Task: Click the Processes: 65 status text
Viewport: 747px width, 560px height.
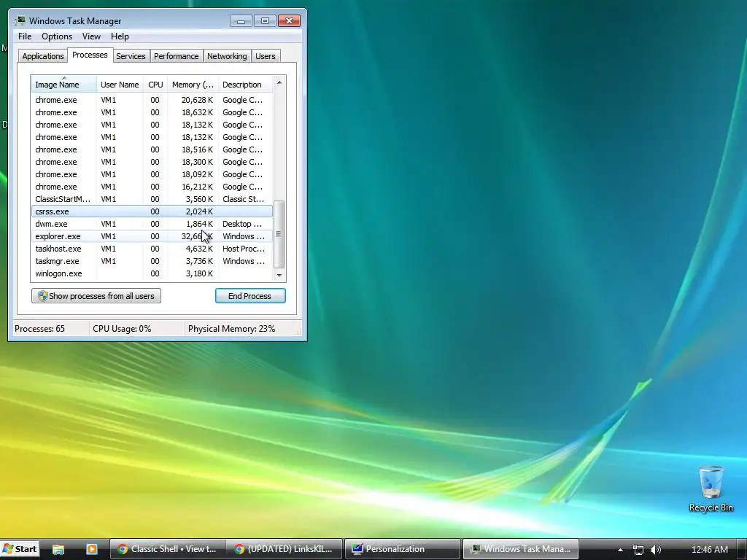Action: click(x=39, y=329)
